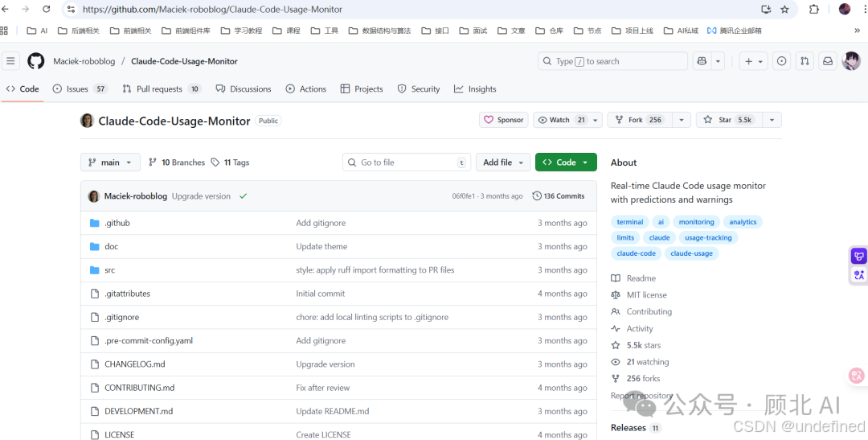Click the translate side widget icon

coord(858,274)
